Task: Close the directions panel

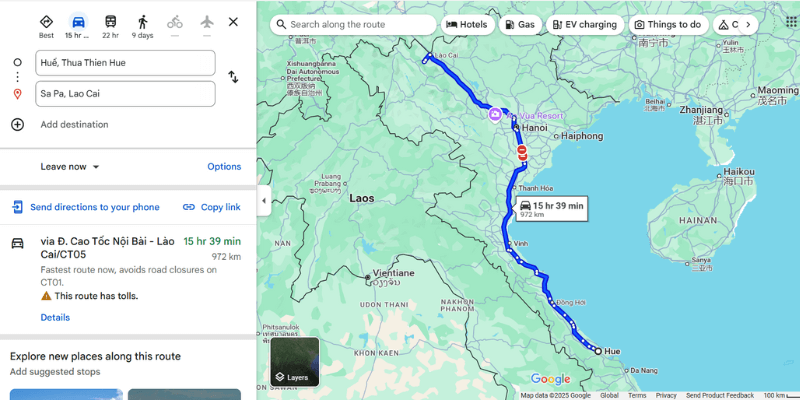Action: coord(233,22)
